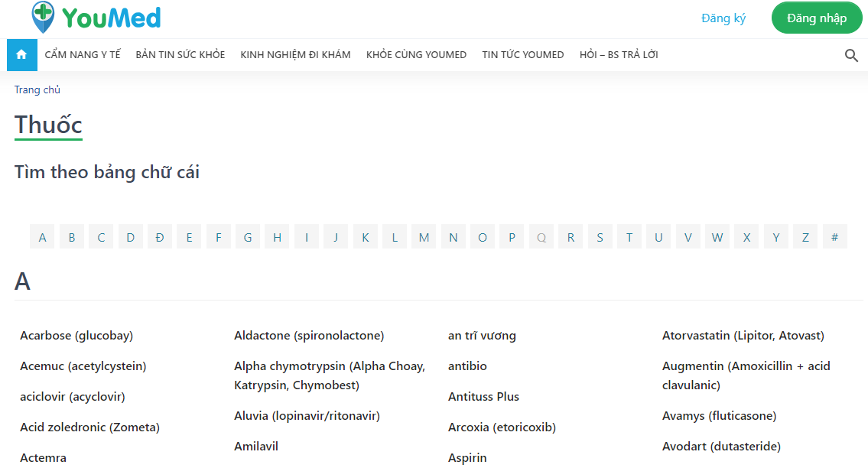The height and width of the screenshot is (468, 868).
Task: Click the Đăng ký link
Action: pyautogui.click(x=723, y=18)
